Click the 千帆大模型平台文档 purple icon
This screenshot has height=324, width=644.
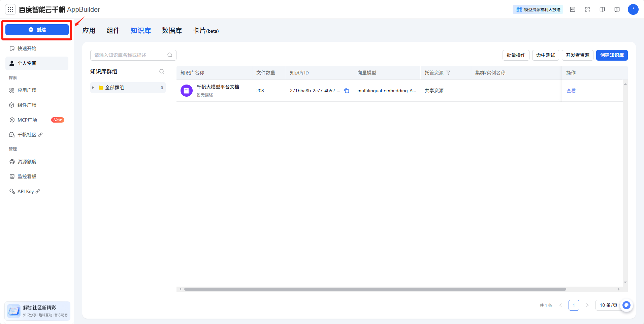tap(186, 91)
